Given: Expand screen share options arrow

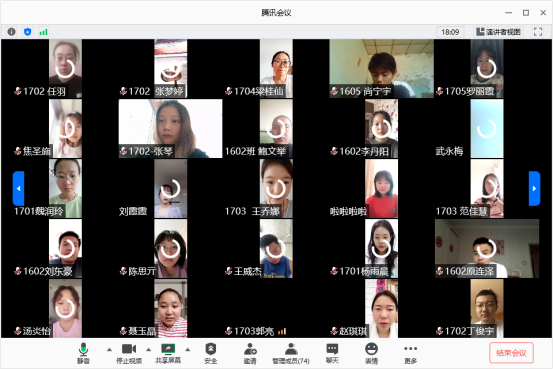Looking at the screenshot, I should click(188, 350).
